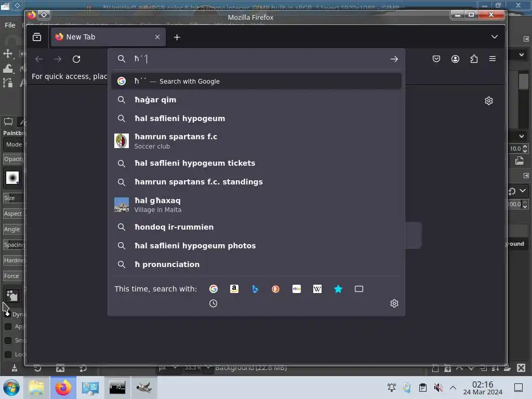Choose ħal saflieni hypogeum tickets suggestion

[x=256, y=163]
